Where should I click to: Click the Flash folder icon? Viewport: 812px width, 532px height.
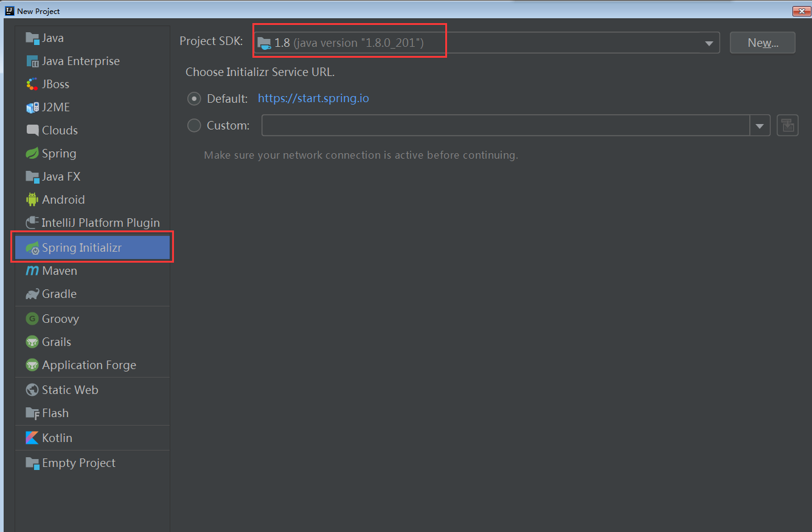point(32,413)
